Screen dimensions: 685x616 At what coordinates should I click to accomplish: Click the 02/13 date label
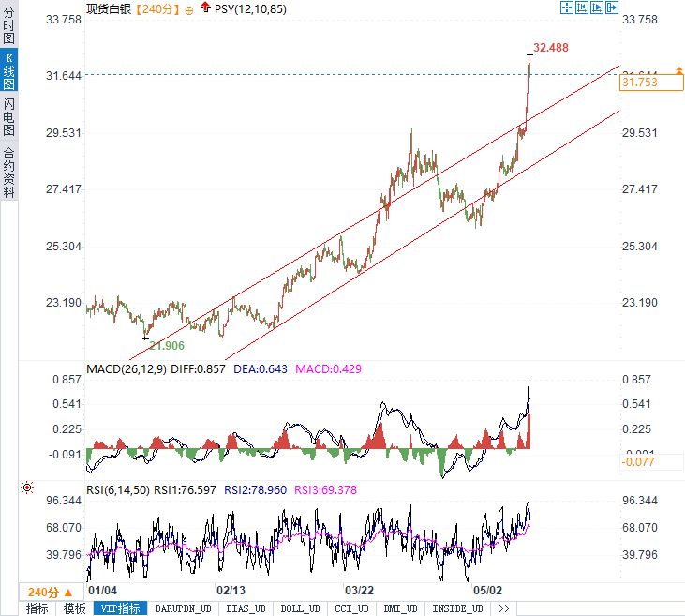[x=231, y=591]
